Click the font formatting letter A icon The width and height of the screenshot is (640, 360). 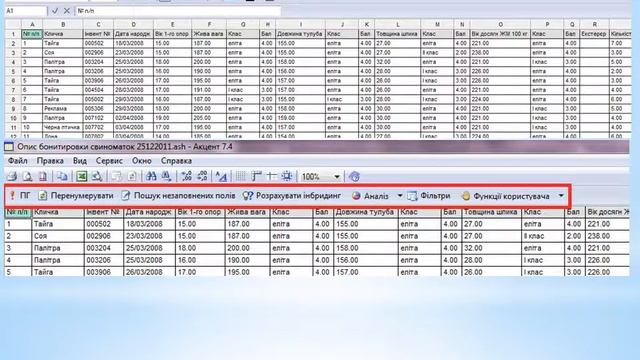click(221, 176)
